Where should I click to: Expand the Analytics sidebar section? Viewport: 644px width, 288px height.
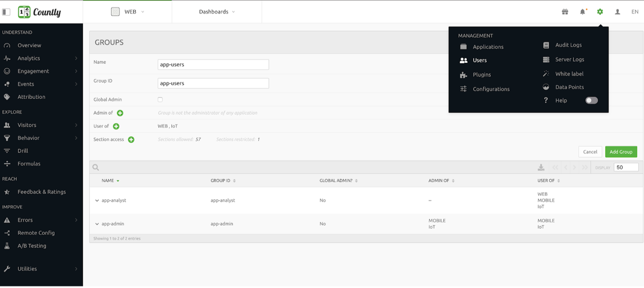[x=41, y=58]
